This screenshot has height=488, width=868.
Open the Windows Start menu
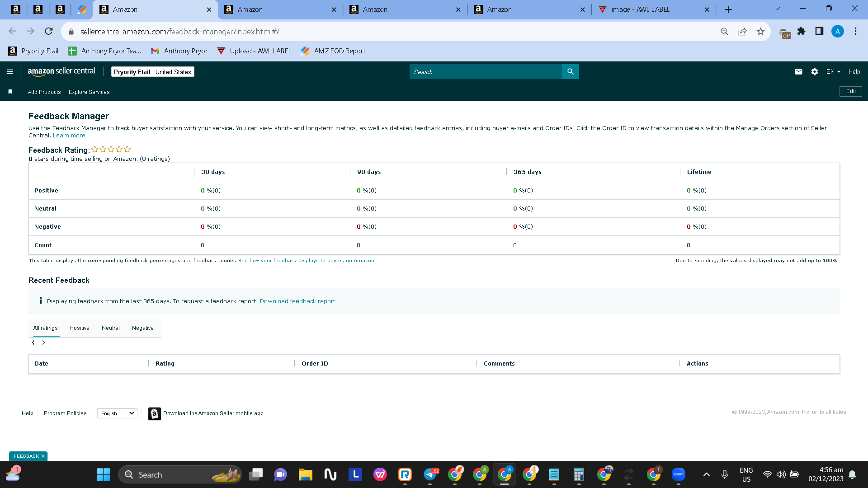[104, 474]
